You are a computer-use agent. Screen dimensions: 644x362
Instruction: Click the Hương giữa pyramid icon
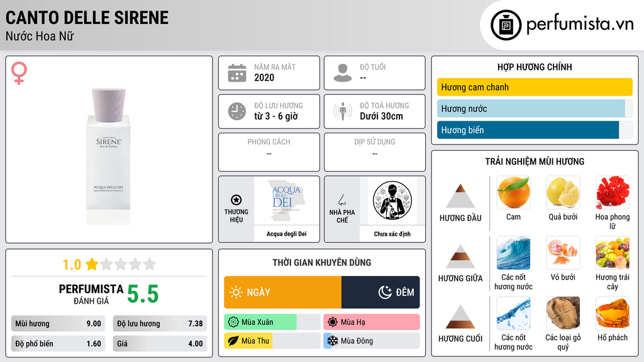pyautogui.click(x=460, y=256)
